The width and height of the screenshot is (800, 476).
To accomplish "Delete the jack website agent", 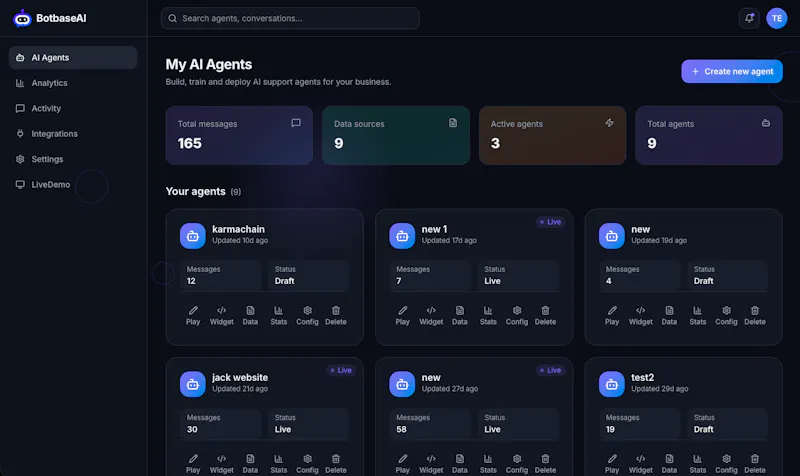I will pos(336,464).
